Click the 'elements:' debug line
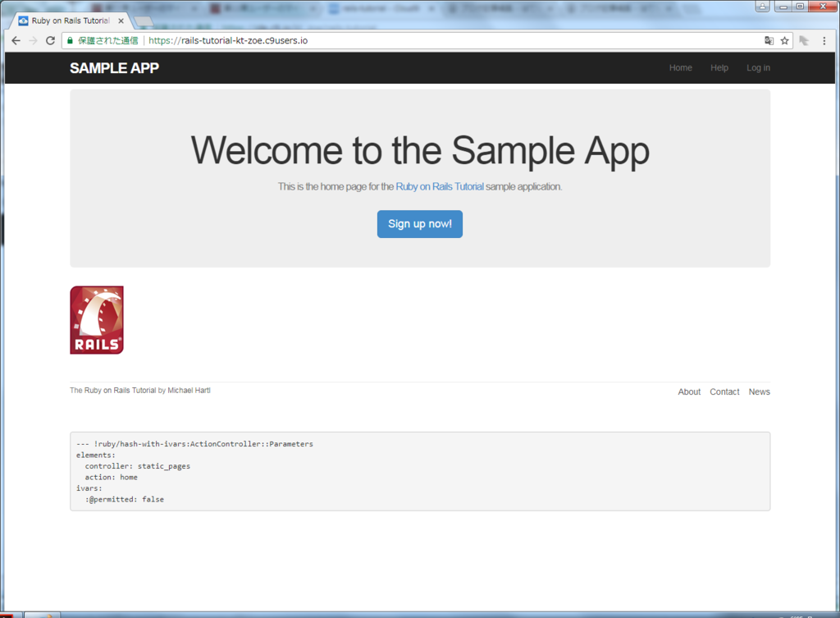 pyautogui.click(x=95, y=455)
